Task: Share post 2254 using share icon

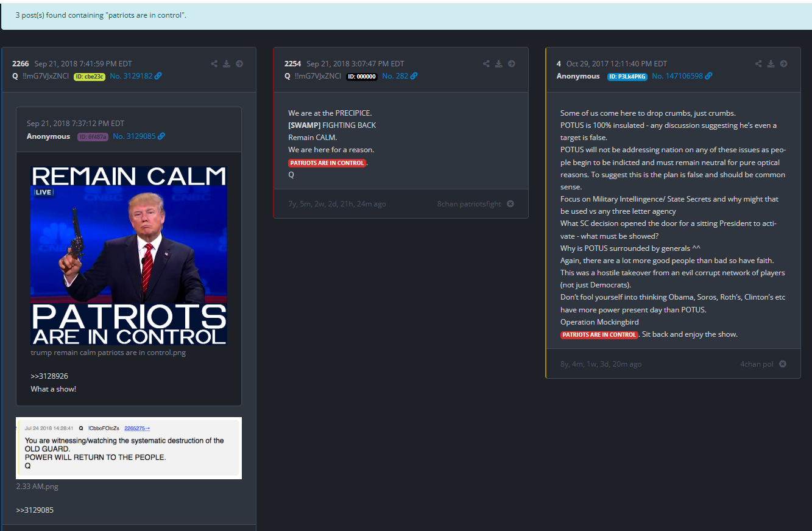Action: [x=486, y=64]
